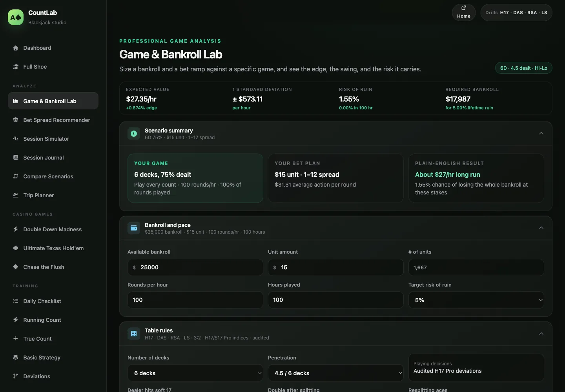Screen dimensions: 565x392
Task: Click the external-link icon above Home
Action: pyautogui.click(x=464, y=8)
